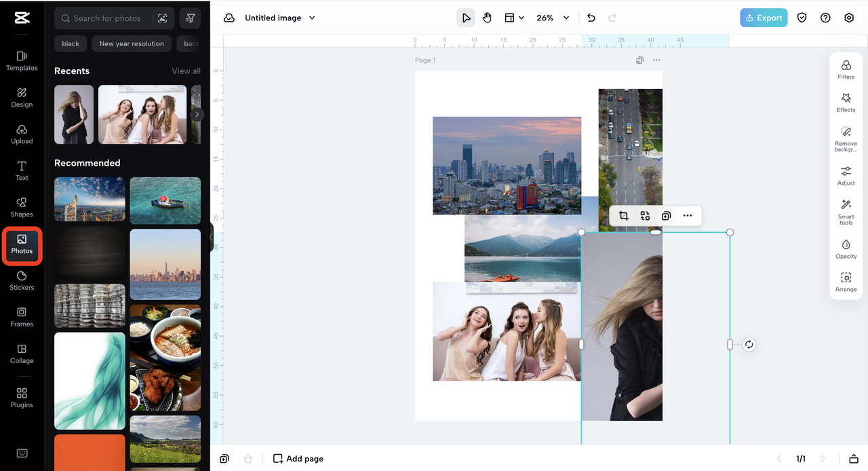Click View all recents link

click(186, 71)
